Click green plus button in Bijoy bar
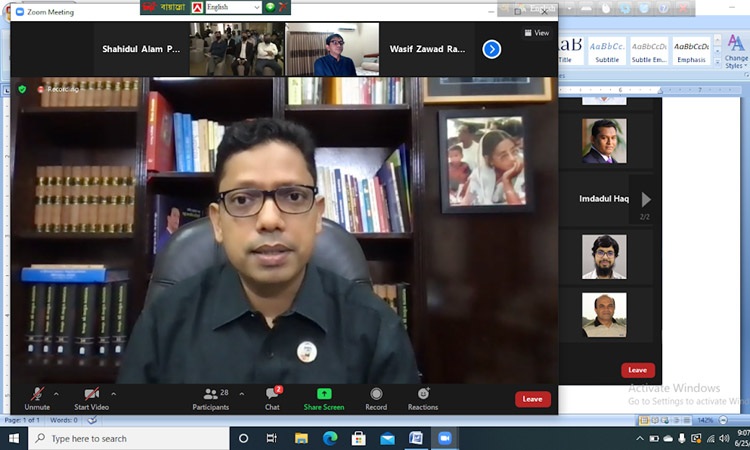Screen dimensions: 750x450 click(x=270, y=7)
